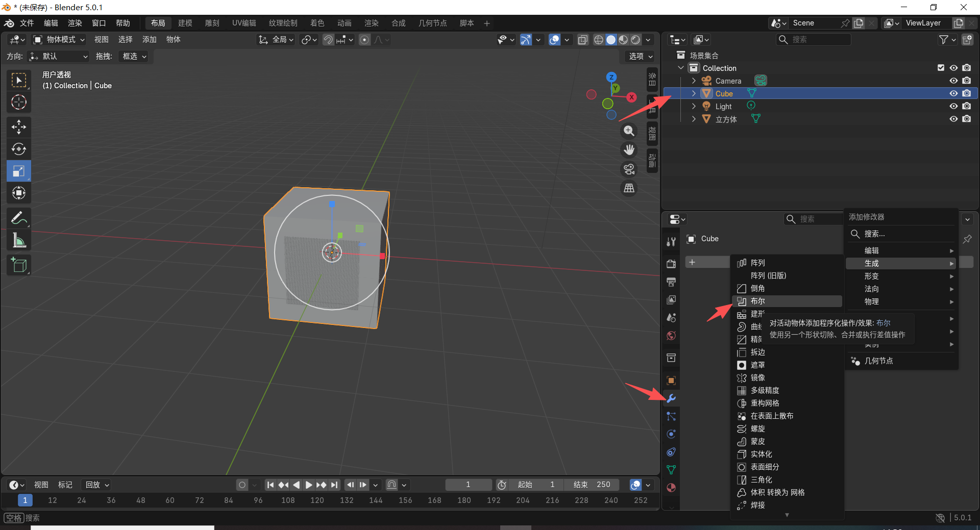This screenshot has height=530, width=980.
Task: Toggle proportional editing button
Action: click(364, 40)
